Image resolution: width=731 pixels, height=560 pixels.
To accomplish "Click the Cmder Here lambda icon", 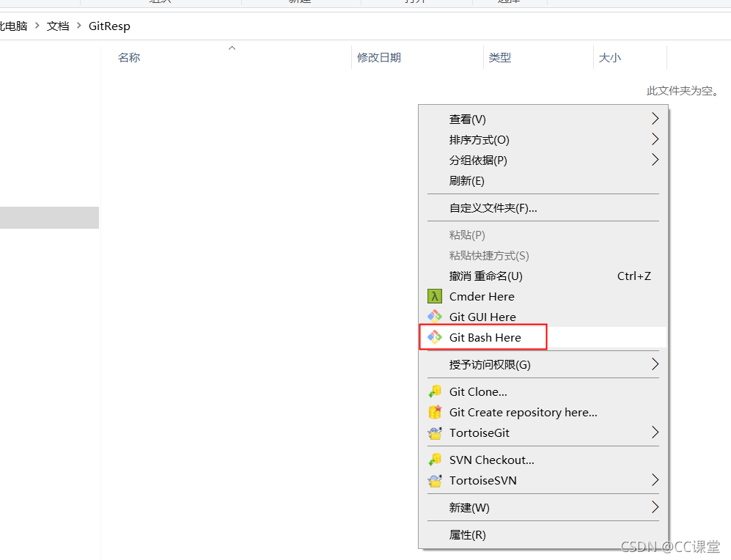I will [435, 296].
